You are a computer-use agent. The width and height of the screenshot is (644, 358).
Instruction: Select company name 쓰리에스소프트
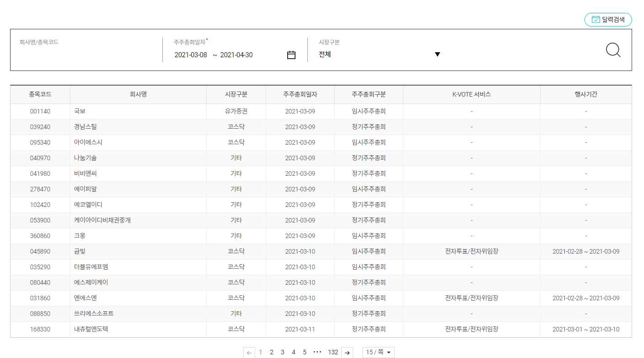click(x=94, y=314)
